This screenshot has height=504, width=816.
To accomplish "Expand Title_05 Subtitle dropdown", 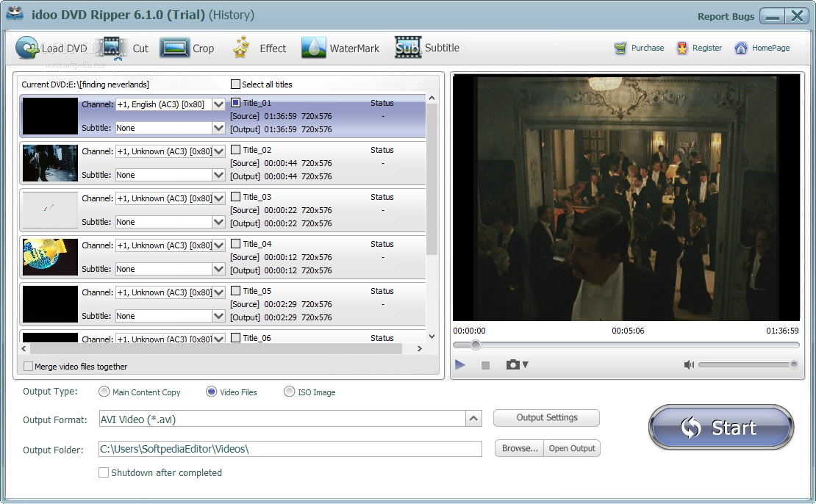I will (x=218, y=316).
